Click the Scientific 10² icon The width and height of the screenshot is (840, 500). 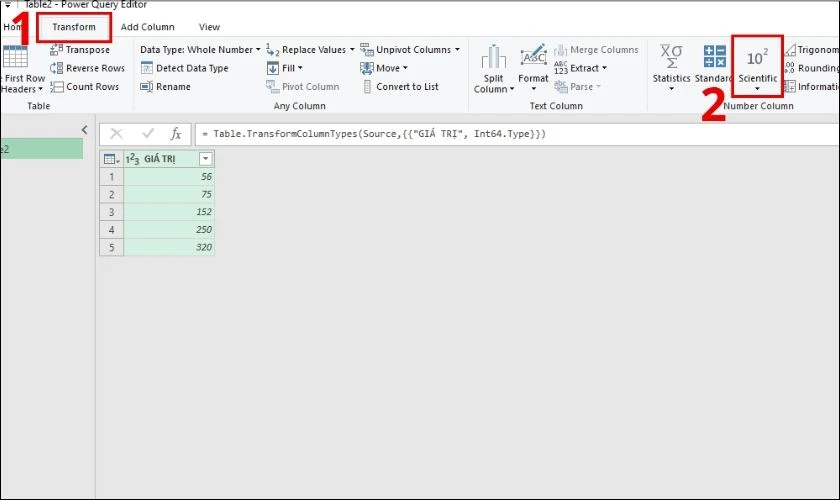tap(757, 57)
